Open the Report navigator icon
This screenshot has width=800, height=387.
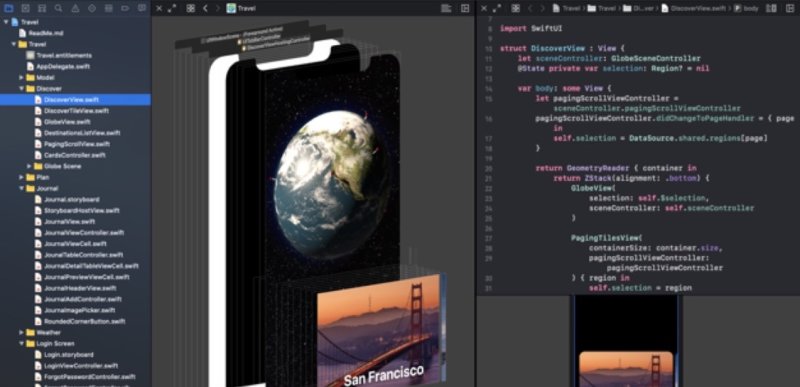click(x=142, y=8)
